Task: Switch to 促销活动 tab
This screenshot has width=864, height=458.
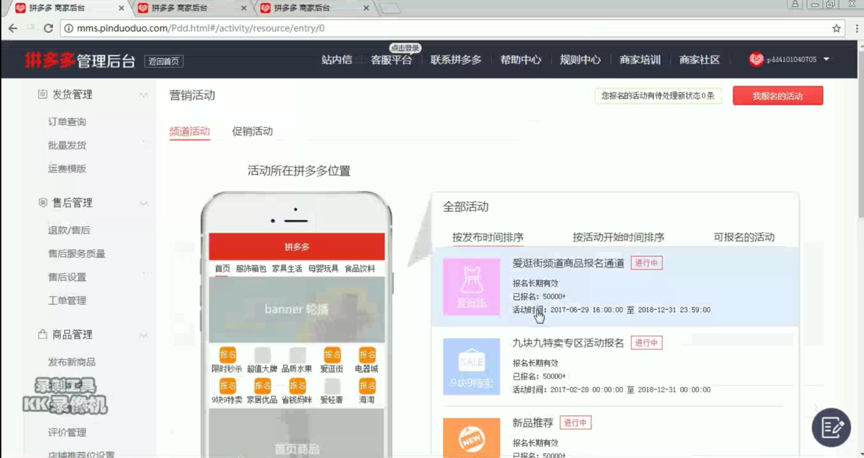Action: coord(252,131)
